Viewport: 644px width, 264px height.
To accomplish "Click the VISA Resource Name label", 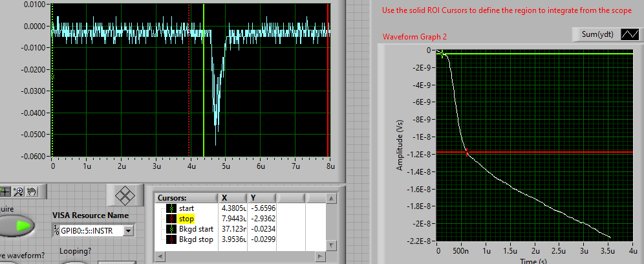I will [91, 215].
